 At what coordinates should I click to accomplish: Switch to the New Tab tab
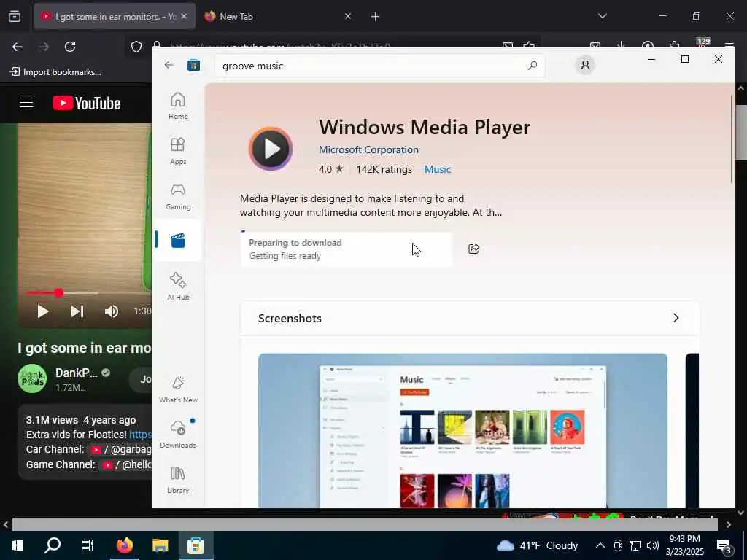coord(278,16)
